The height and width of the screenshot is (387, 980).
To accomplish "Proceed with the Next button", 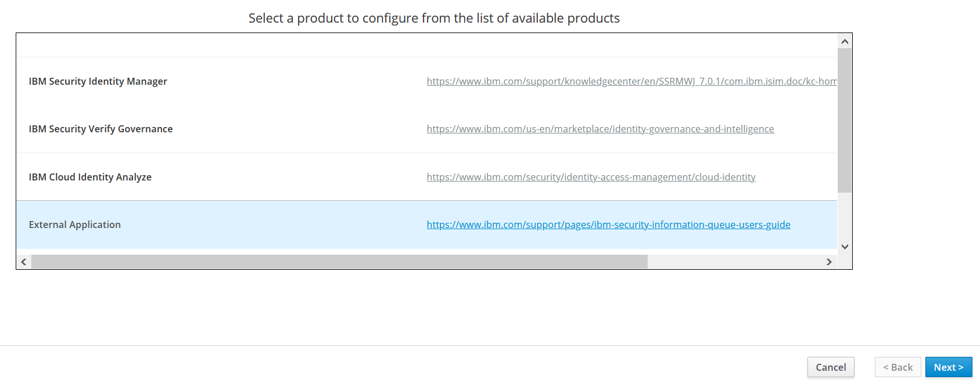I will click(948, 367).
